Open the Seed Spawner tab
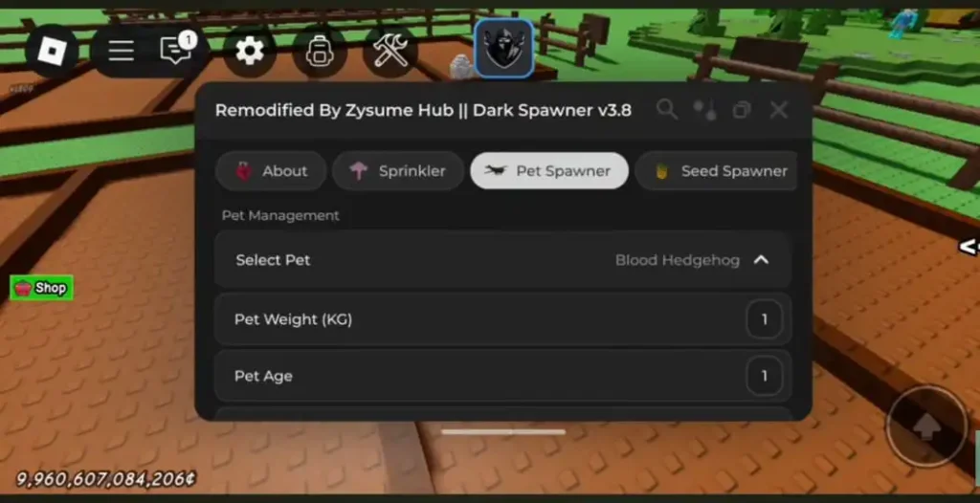 pyautogui.click(x=716, y=170)
